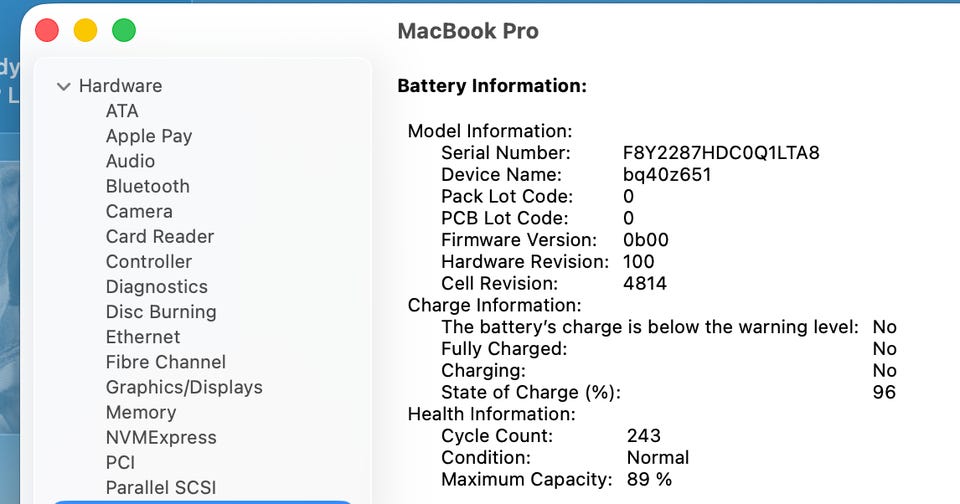Screen dimensions: 960x504
Task: Click the battery serial number value
Action: 721,153
